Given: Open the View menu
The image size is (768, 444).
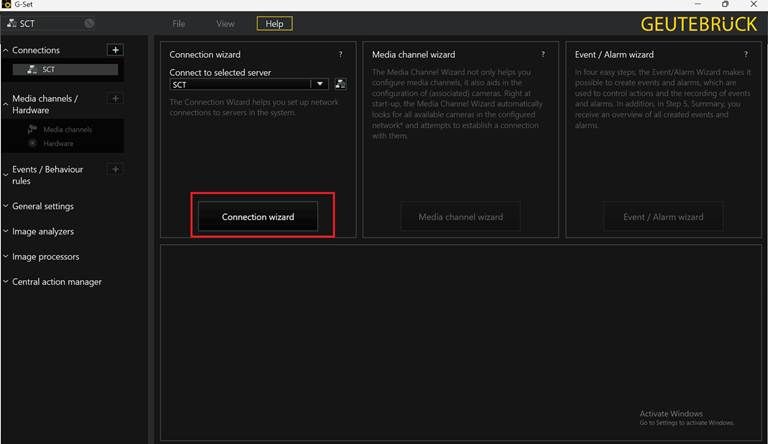Looking at the screenshot, I should click(225, 24).
